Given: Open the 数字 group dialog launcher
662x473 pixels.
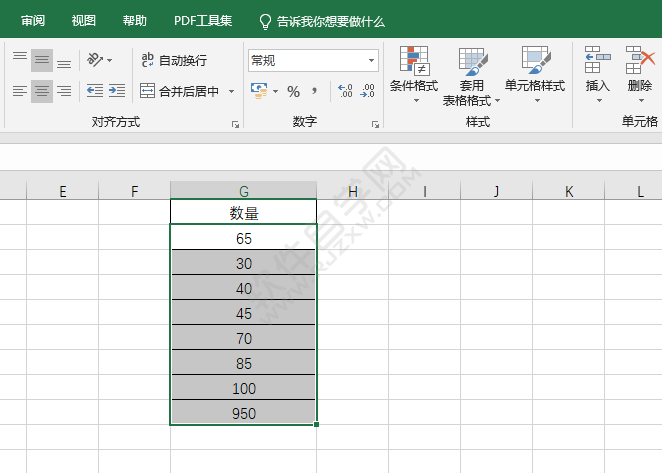Looking at the screenshot, I should coord(375,124).
